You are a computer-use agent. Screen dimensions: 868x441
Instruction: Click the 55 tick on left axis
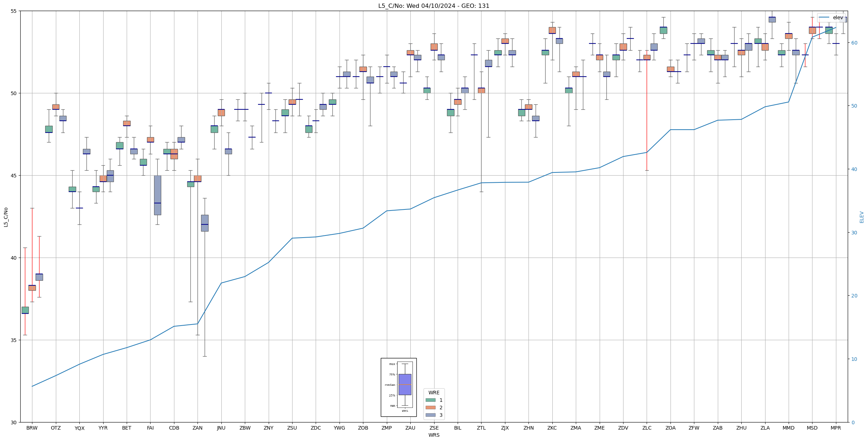pyautogui.click(x=14, y=11)
